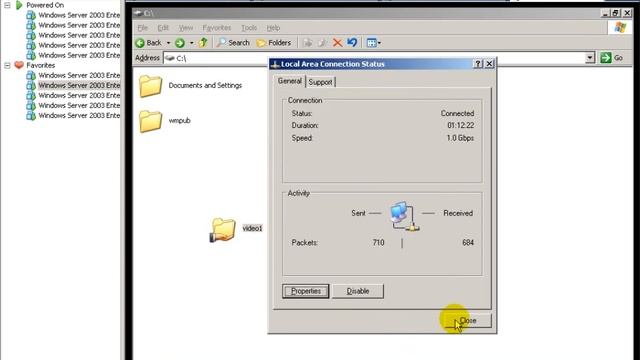Click the Views toolbar icon

pyautogui.click(x=371, y=42)
